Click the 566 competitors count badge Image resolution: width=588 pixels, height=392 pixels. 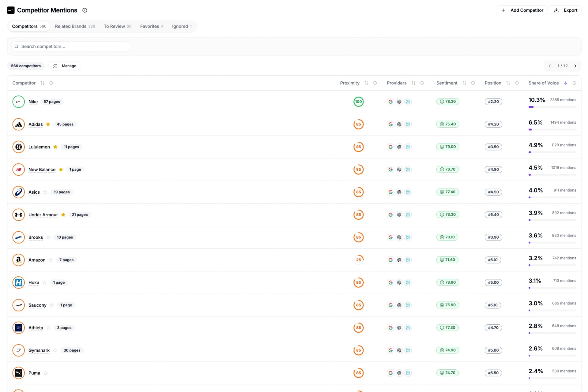[26, 66]
